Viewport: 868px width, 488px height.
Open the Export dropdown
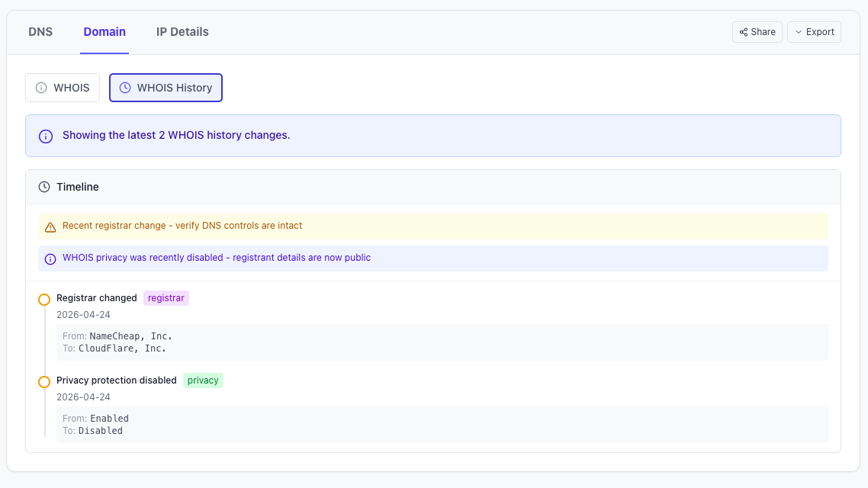click(x=814, y=32)
